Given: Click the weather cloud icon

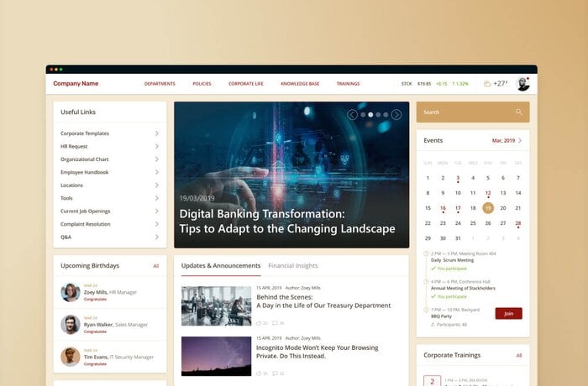Looking at the screenshot, I should pos(487,84).
